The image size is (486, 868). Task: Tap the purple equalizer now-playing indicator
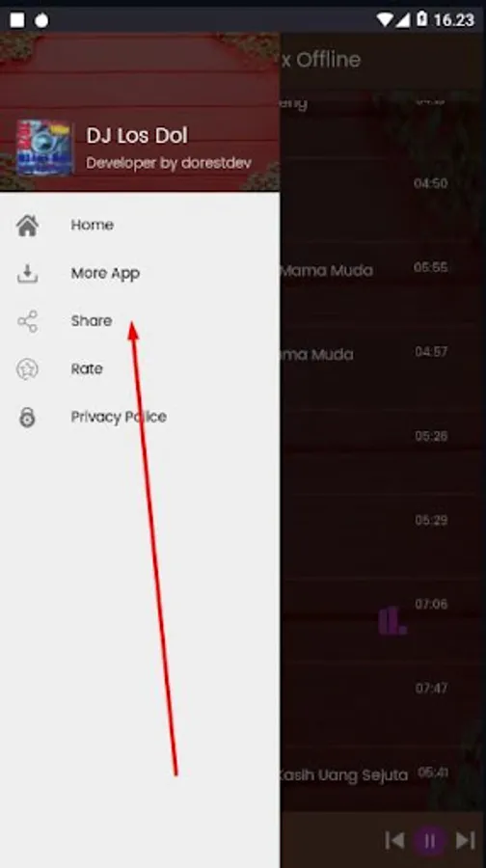click(392, 620)
